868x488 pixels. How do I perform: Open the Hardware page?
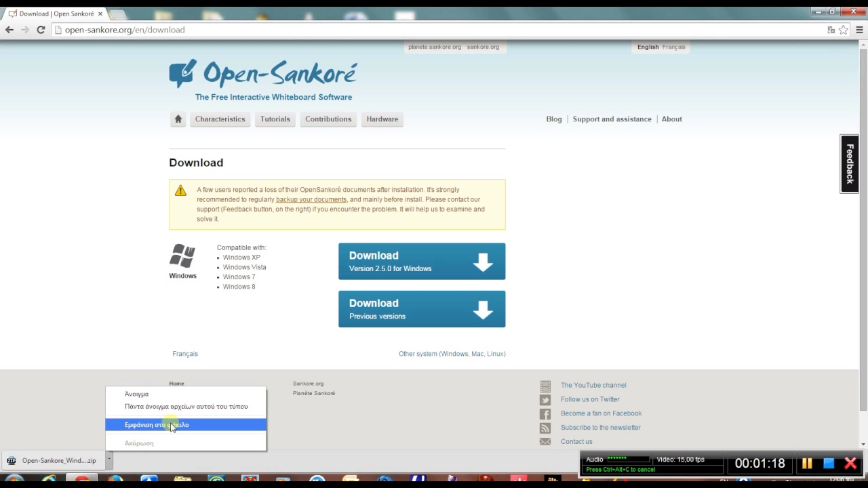tap(382, 119)
